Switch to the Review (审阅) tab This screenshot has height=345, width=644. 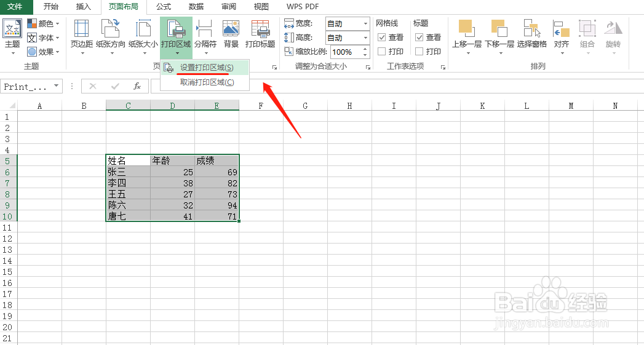click(228, 7)
